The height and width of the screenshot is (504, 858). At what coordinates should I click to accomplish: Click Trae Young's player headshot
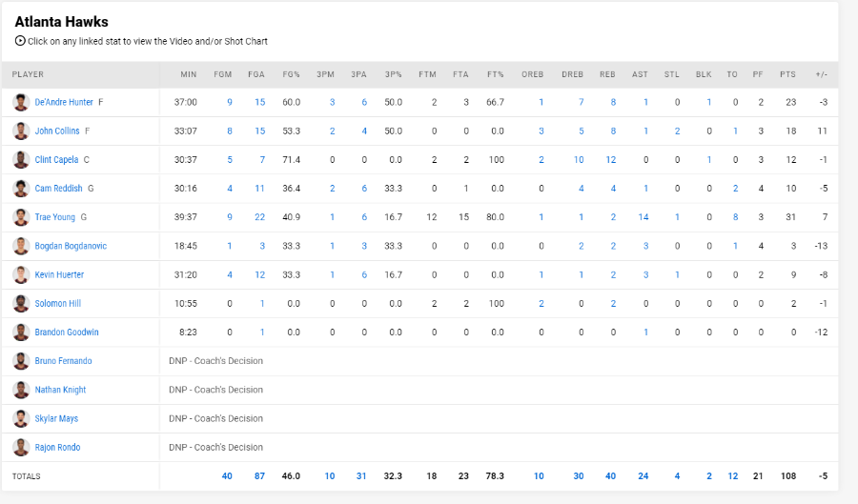tap(21, 217)
